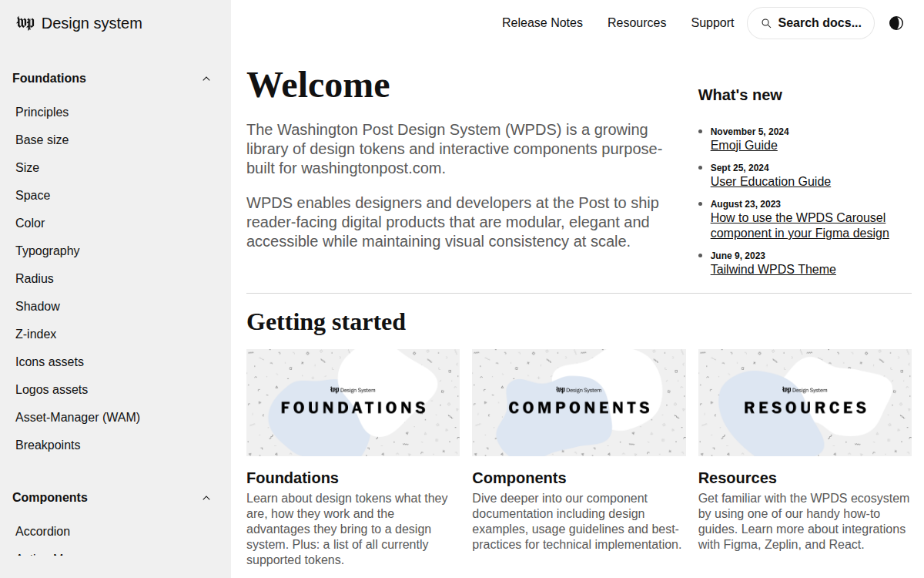Open Typography in the sidebar
The width and height of the screenshot is (924, 578).
coord(47,251)
